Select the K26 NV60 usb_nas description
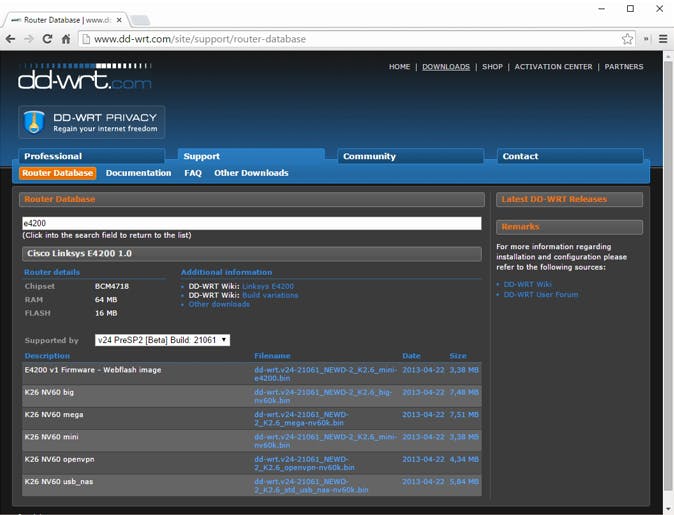Viewport: 674px width, 515px height. point(59,482)
